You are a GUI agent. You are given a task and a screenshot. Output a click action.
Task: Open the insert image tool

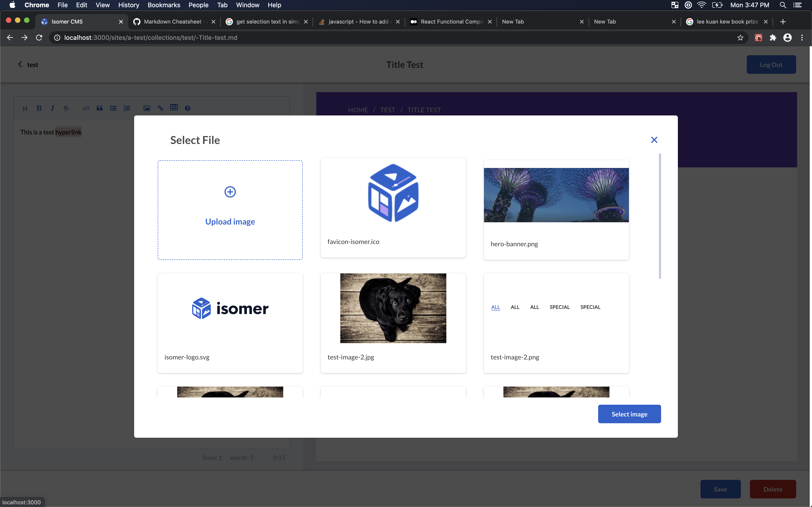coord(147,108)
